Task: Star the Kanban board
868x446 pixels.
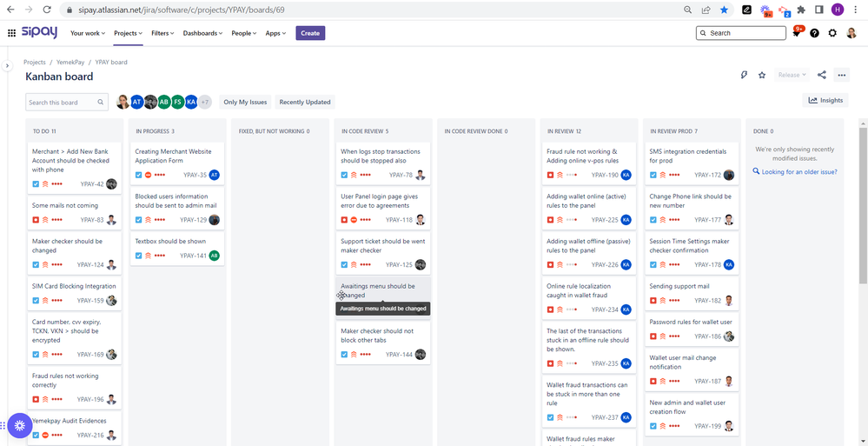Action: click(762, 75)
